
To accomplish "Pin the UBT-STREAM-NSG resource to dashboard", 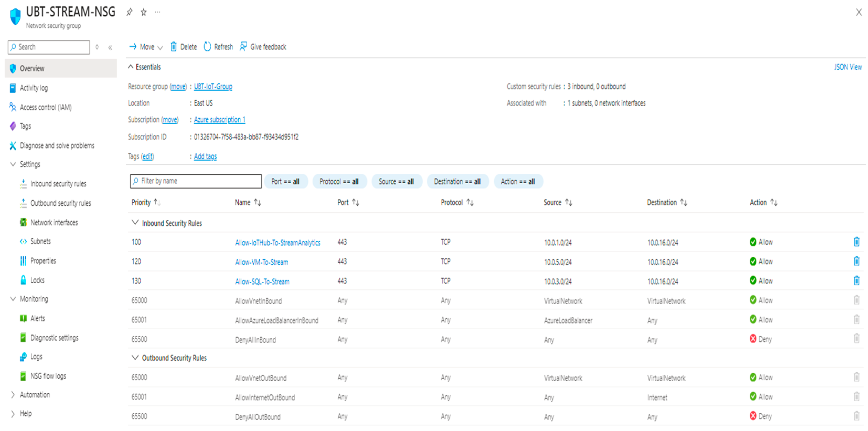I will [129, 12].
